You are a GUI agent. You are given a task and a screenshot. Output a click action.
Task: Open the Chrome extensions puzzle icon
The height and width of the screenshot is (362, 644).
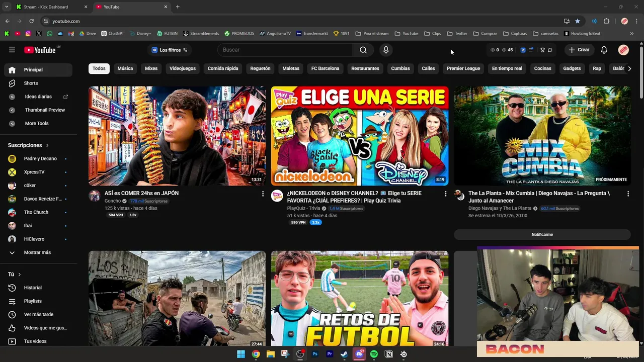click(606, 21)
